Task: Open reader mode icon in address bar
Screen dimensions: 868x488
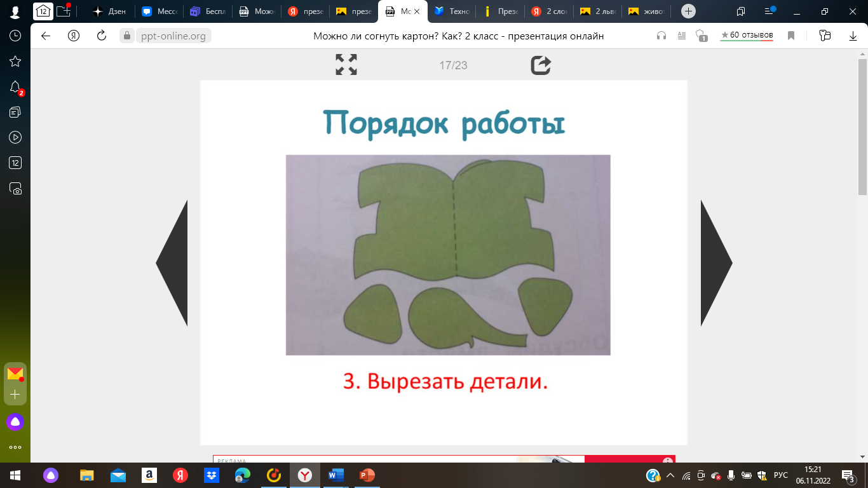Action: point(682,36)
